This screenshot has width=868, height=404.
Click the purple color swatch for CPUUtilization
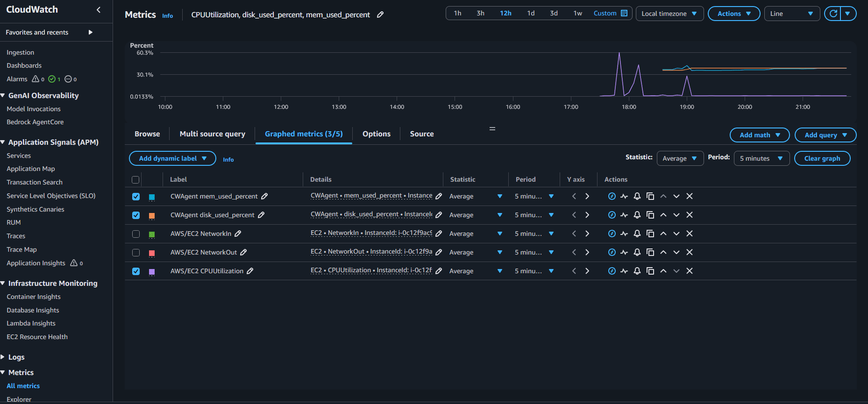coord(152,272)
